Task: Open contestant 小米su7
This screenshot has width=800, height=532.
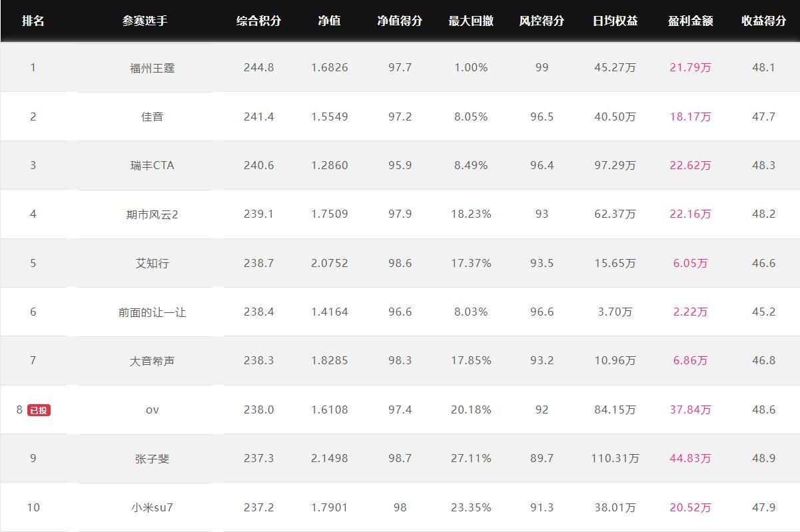Action: coord(153,507)
